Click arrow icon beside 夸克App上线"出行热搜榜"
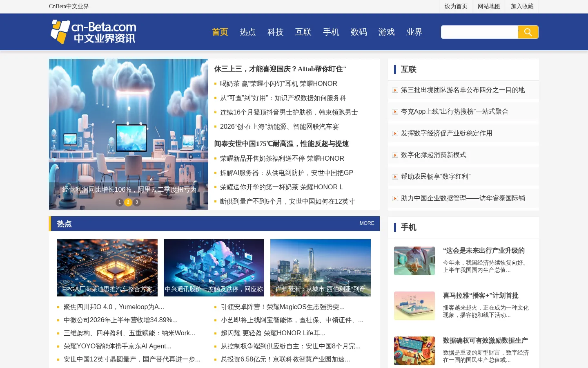This screenshot has width=588, height=368. point(395,112)
